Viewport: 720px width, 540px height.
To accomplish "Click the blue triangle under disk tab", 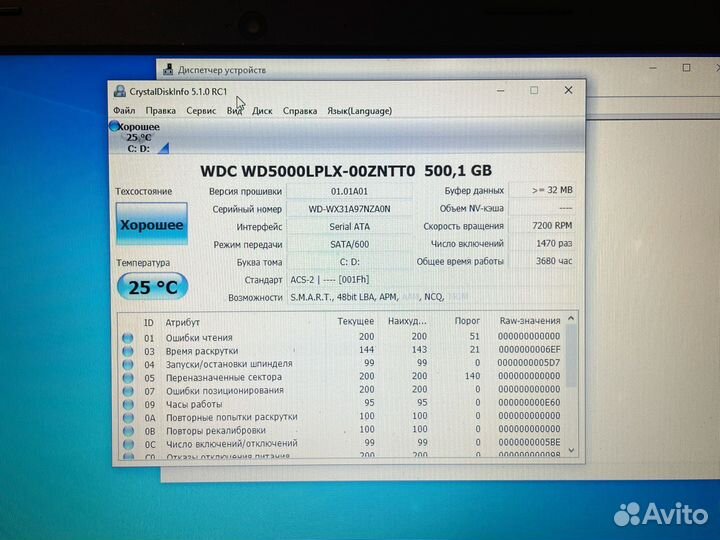I will [x=163, y=148].
